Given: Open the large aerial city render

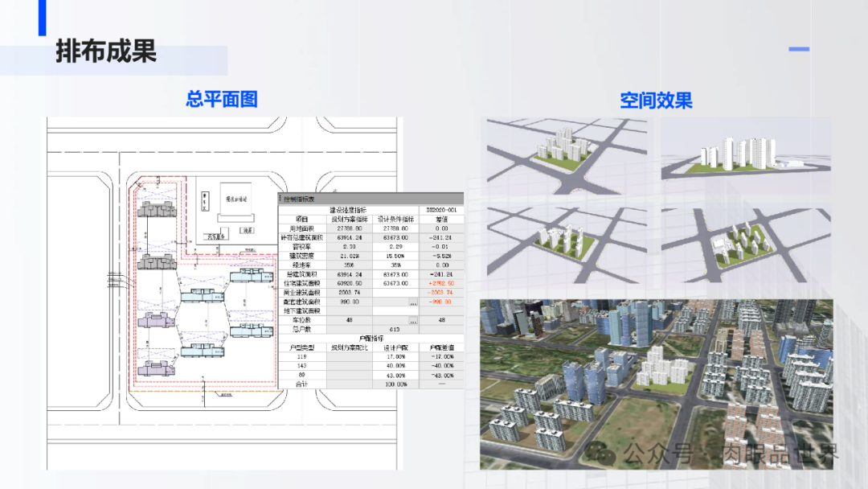Looking at the screenshot, I should click(656, 384).
